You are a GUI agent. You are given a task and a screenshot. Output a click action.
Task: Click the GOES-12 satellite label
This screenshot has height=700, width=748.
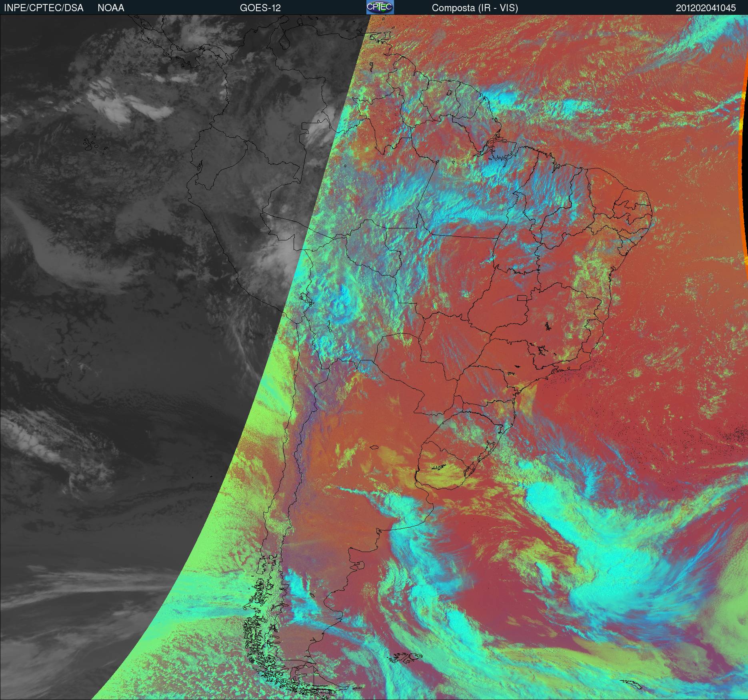(260, 8)
